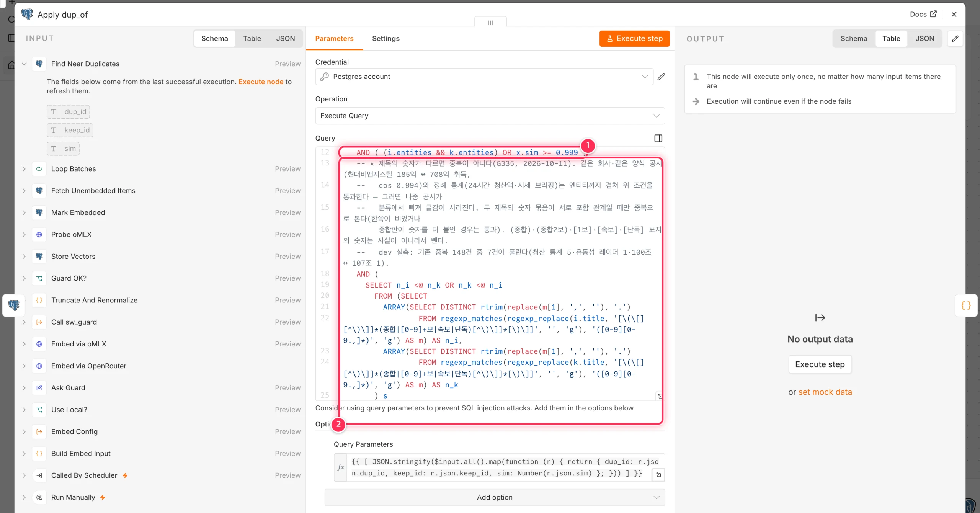Image resolution: width=980 pixels, height=513 pixels.
Task: Expand the Mark Embedded row
Action: coord(24,212)
